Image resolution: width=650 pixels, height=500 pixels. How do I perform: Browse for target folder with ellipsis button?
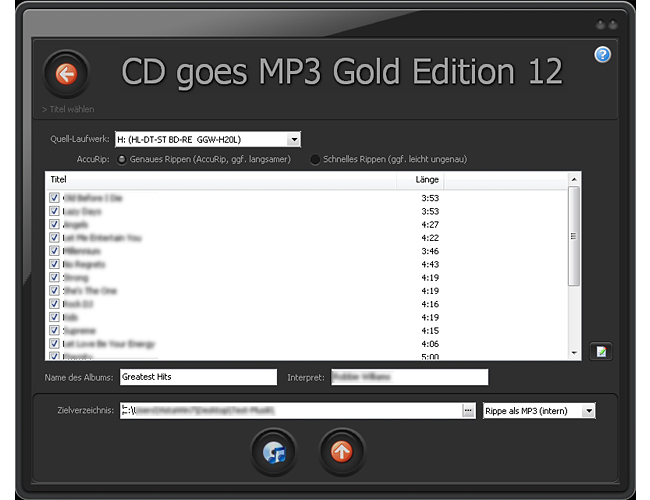468,410
